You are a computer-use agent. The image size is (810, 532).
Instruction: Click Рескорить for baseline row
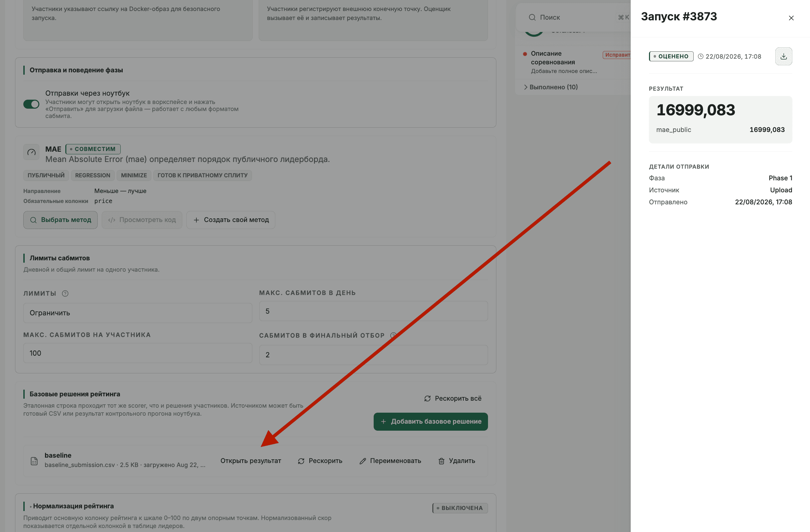click(320, 461)
